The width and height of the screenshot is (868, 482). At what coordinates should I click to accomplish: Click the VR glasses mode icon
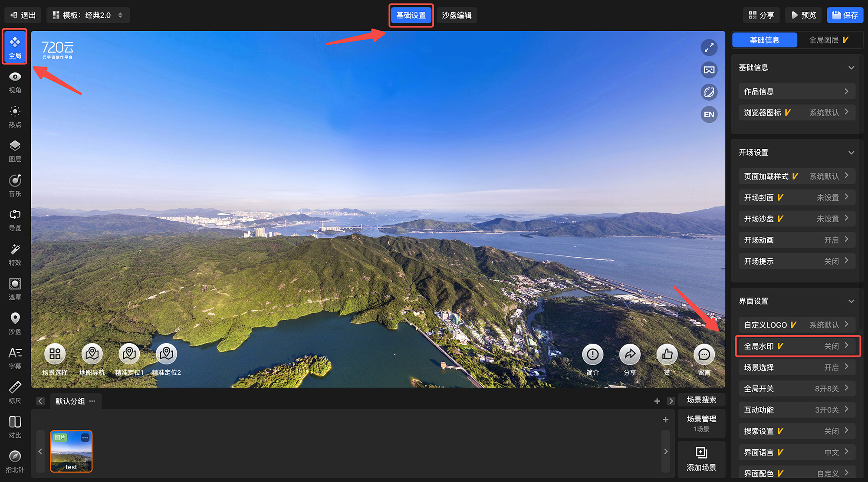coord(709,70)
